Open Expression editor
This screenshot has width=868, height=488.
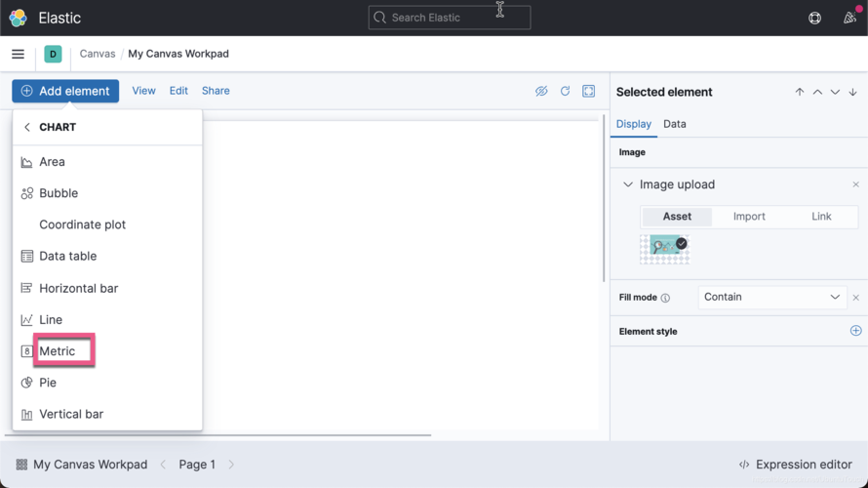point(796,465)
